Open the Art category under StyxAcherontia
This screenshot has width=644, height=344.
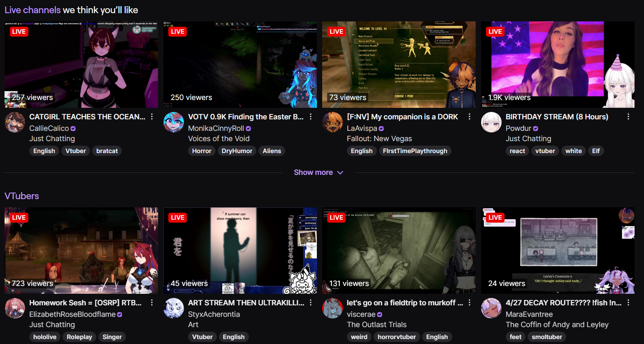click(x=193, y=325)
